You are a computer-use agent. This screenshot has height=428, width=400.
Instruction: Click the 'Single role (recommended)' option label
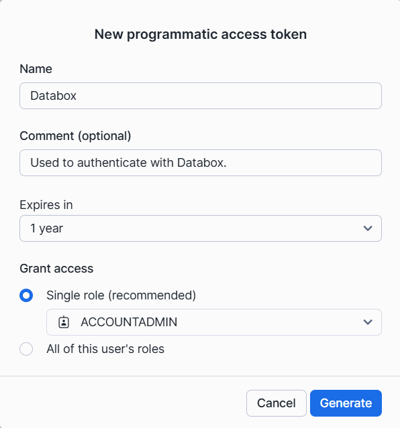click(121, 295)
